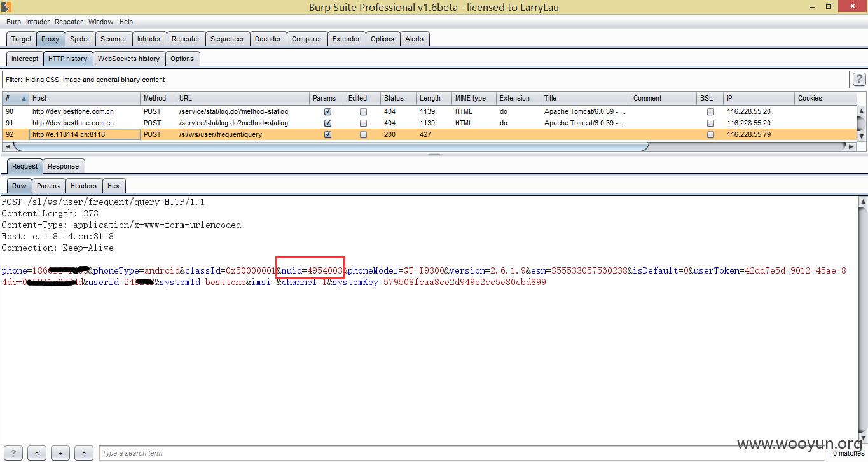Switch to the Extender tab
Screen dimensions: 868x462
point(346,39)
